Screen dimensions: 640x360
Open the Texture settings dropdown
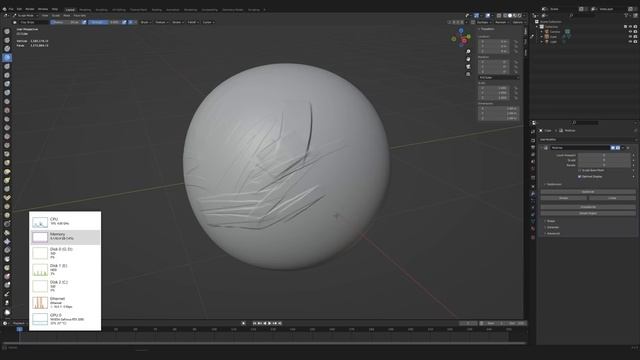coord(161,22)
